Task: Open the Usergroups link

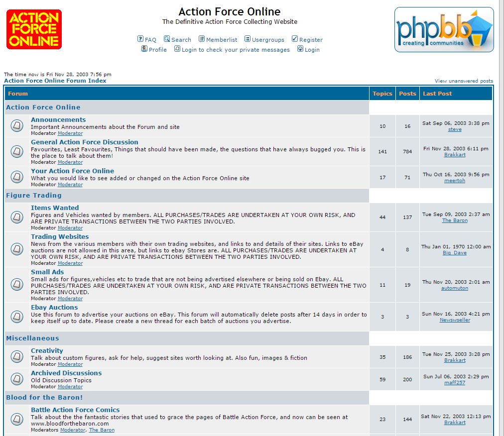Action: point(268,40)
